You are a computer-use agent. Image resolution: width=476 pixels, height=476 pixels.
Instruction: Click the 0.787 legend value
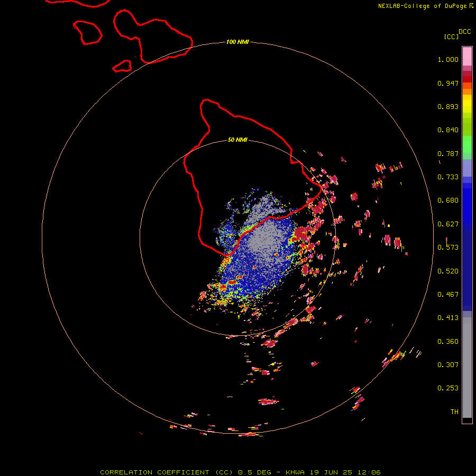[448, 153]
